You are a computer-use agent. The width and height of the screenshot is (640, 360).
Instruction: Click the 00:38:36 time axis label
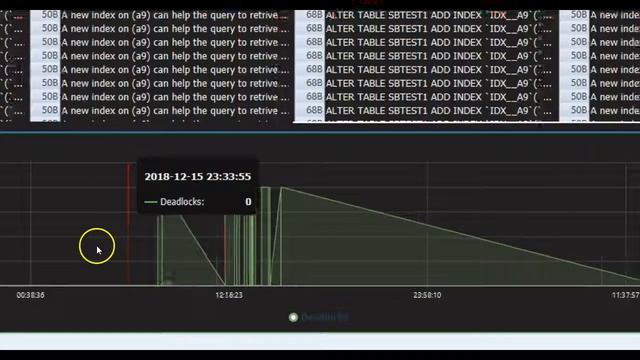click(x=31, y=295)
